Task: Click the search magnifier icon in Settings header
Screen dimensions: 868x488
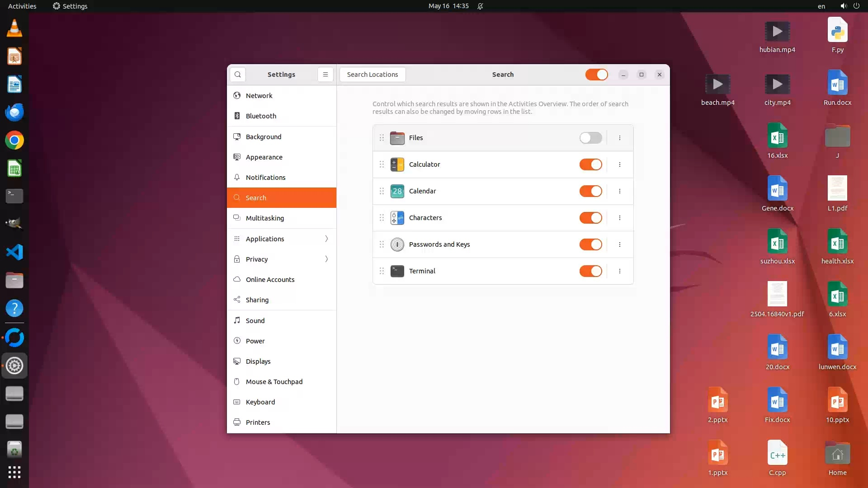Action: (238, 75)
